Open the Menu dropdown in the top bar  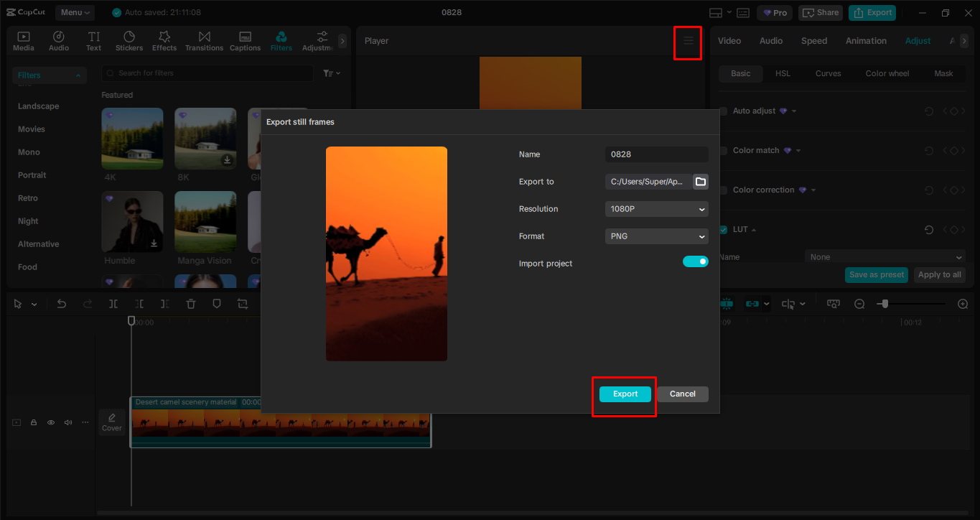tap(74, 12)
